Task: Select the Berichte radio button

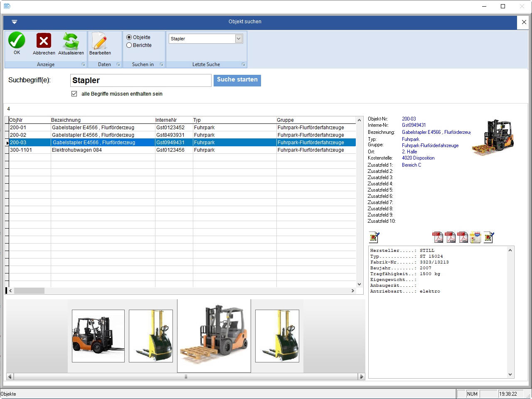Action: [129, 45]
